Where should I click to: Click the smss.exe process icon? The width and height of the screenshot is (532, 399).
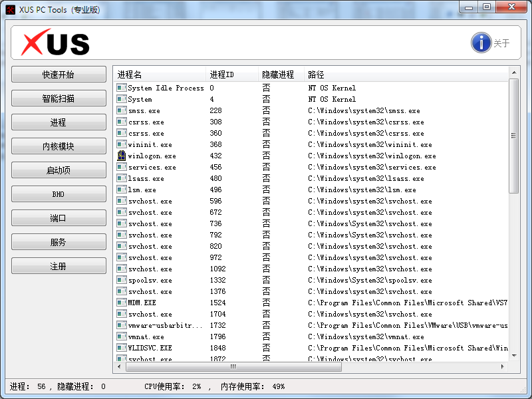(121, 110)
